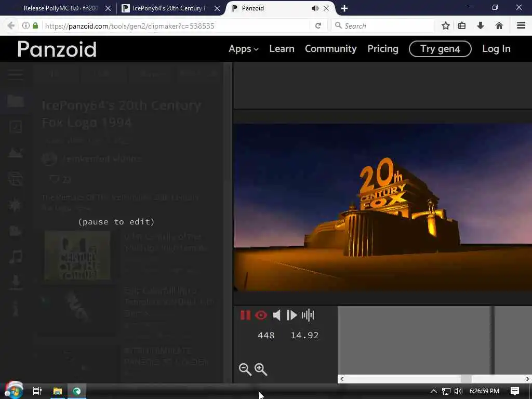
Task: Click the taskbar clock showing 6:26:59 PM
Action: [x=484, y=391]
